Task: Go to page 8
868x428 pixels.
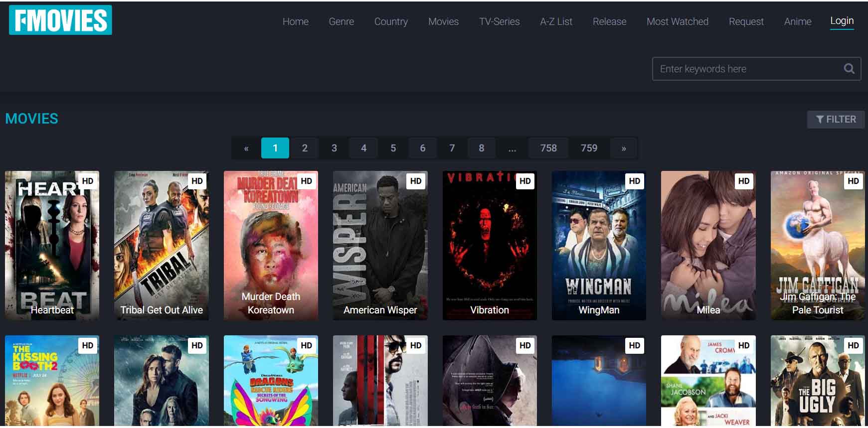Action: tap(481, 148)
